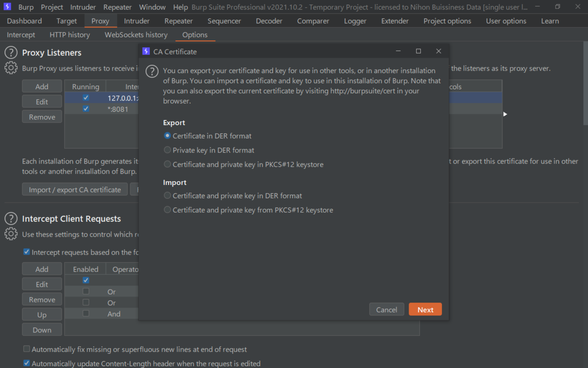Click the Enabled column header in rules table
This screenshot has width=588, height=368.
86,269
